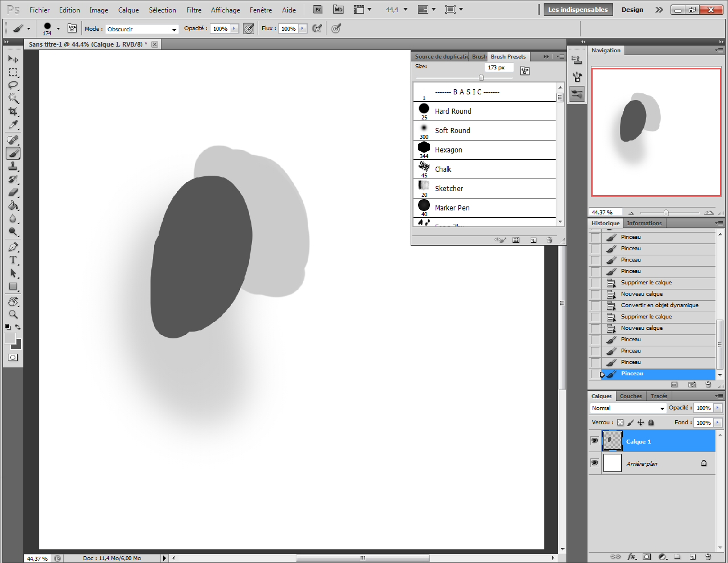
Task: Open the brush Mode dropdown Obscurcir
Action: tap(142, 29)
